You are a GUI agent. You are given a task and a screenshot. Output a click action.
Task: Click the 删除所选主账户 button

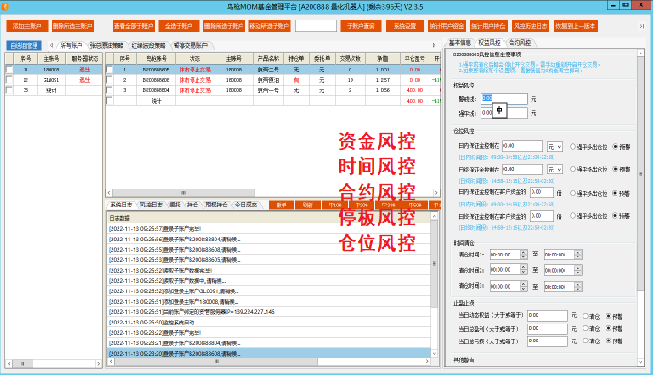pyautogui.click(x=73, y=26)
